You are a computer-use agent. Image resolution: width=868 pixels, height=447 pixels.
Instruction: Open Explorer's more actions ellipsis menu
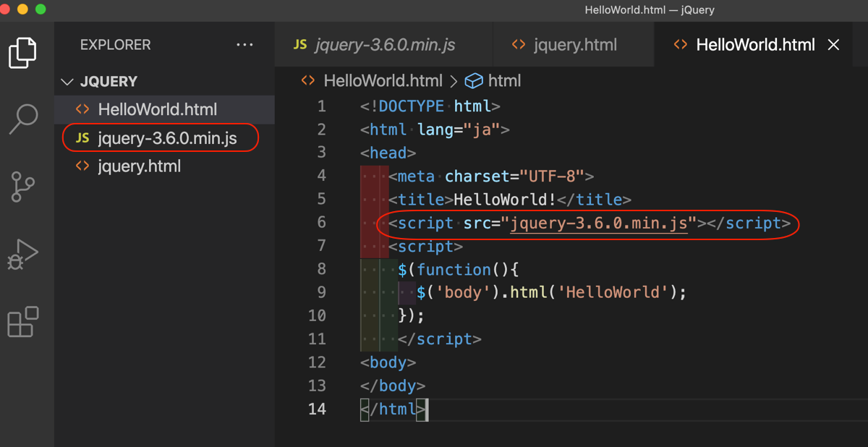244,45
